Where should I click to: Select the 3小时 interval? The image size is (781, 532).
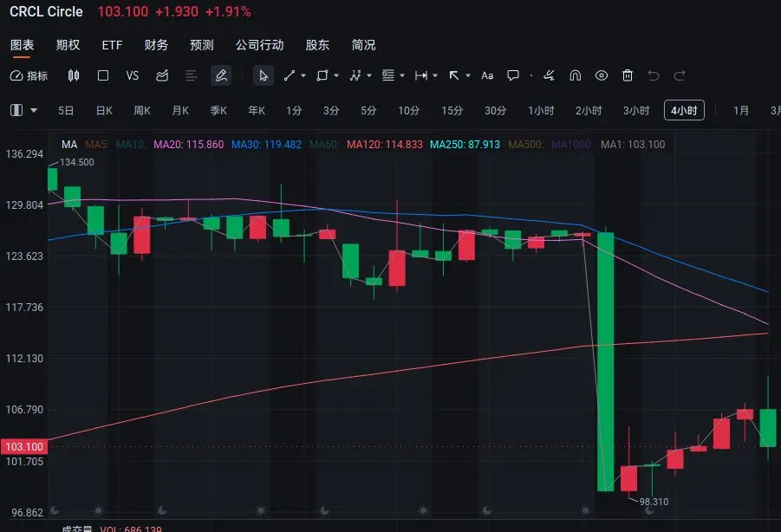636,111
